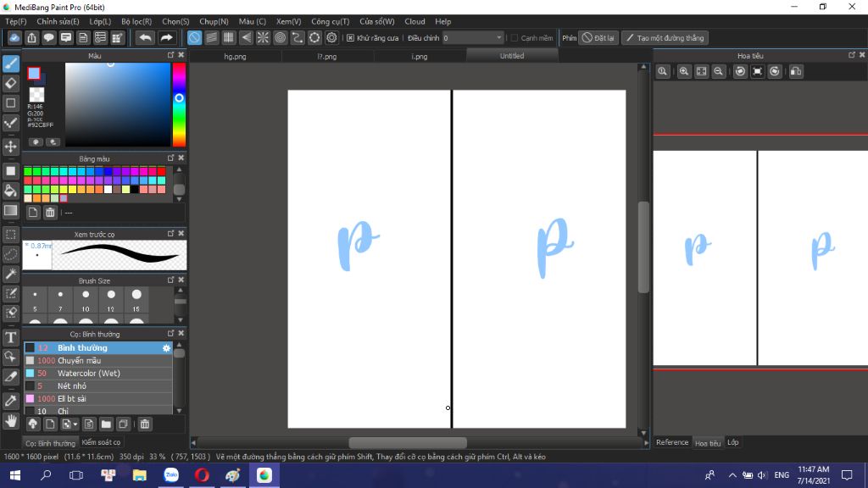Choose the Move tool
This screenshot has width=868, height=488.
coord(11,147)
